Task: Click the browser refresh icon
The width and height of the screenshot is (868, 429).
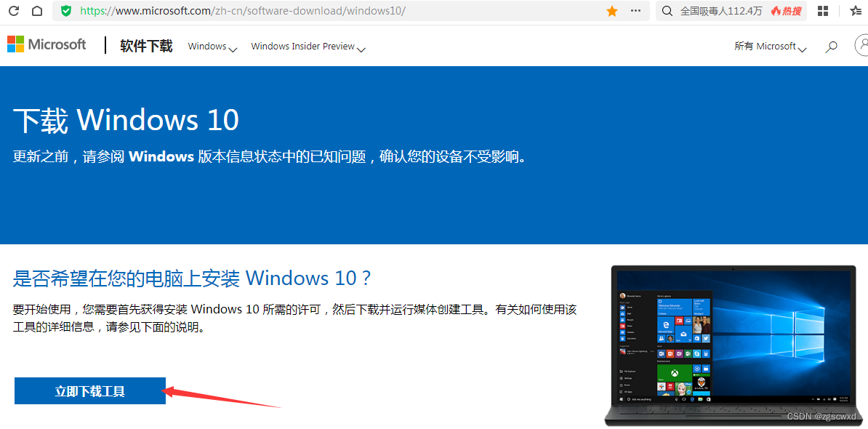Action: pos(15,10)
